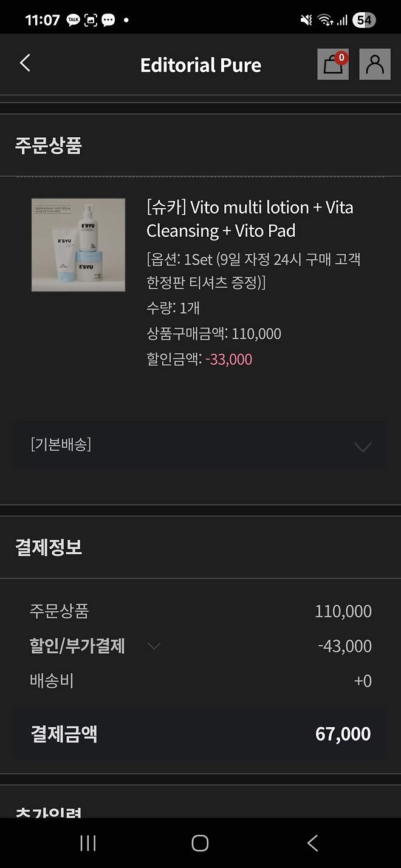Tap the recent apps navigation button
This screenshot has width=401, height=868.
(x=89, y=843)
